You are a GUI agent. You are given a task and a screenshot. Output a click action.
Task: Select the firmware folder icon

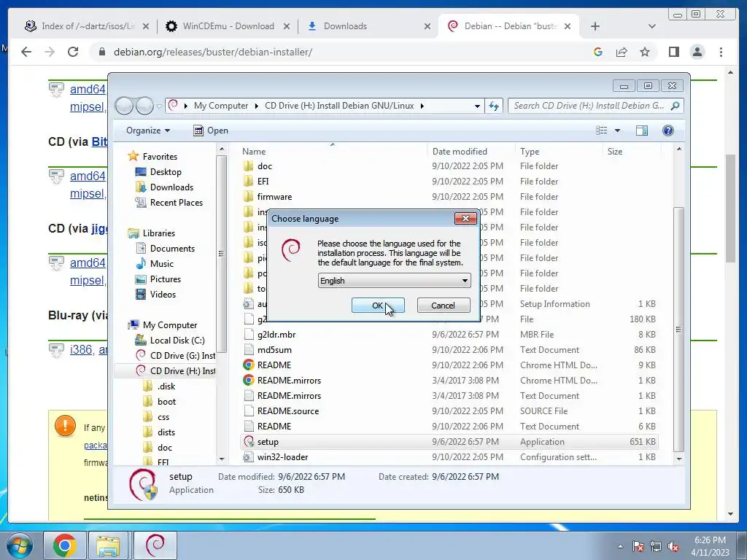click(248, 197)
